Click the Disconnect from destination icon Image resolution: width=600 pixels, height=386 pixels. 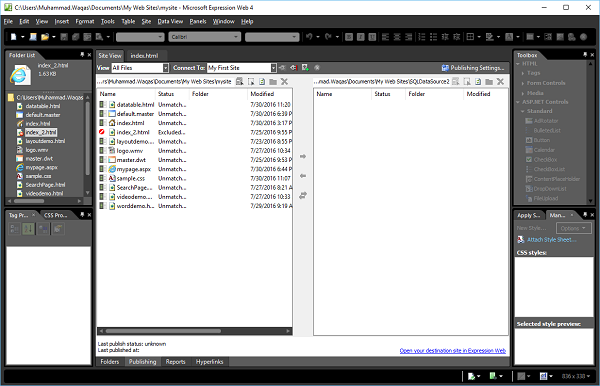[293, 68]
